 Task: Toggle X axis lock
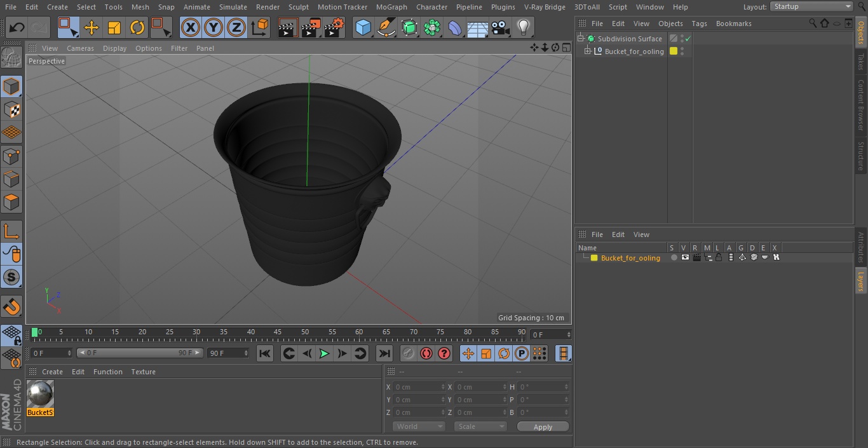coord(190,28)
